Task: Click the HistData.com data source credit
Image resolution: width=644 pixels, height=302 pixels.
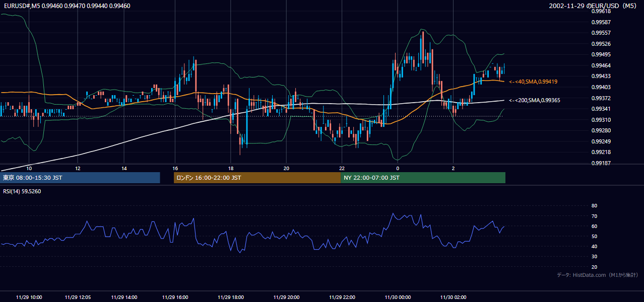Action: [x=598, y=275]
